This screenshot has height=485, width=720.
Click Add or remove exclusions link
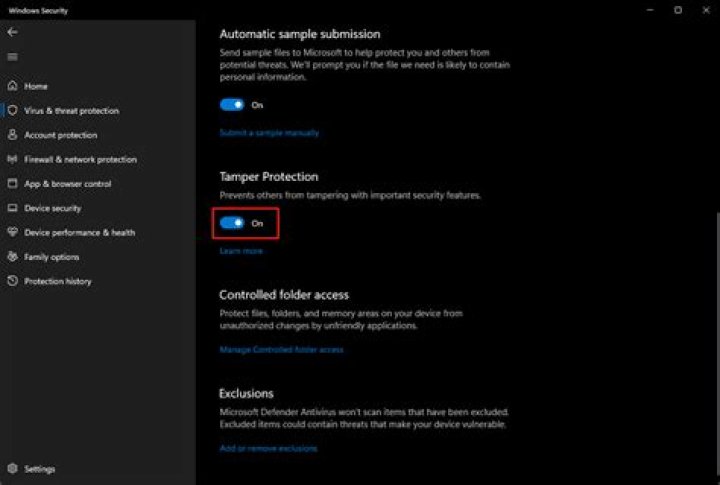coord(268,448)
